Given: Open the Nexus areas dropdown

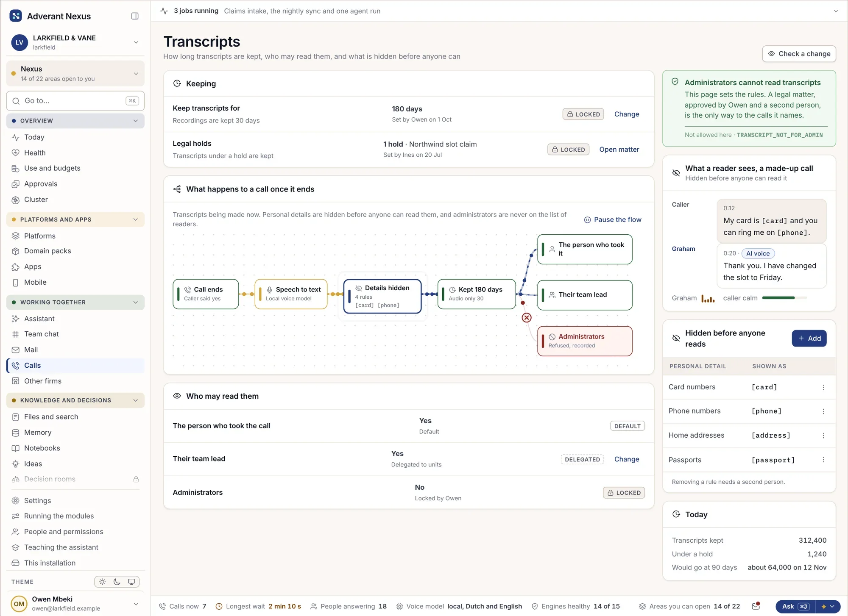Looking at the screenshot, I should tap(75, 73).
